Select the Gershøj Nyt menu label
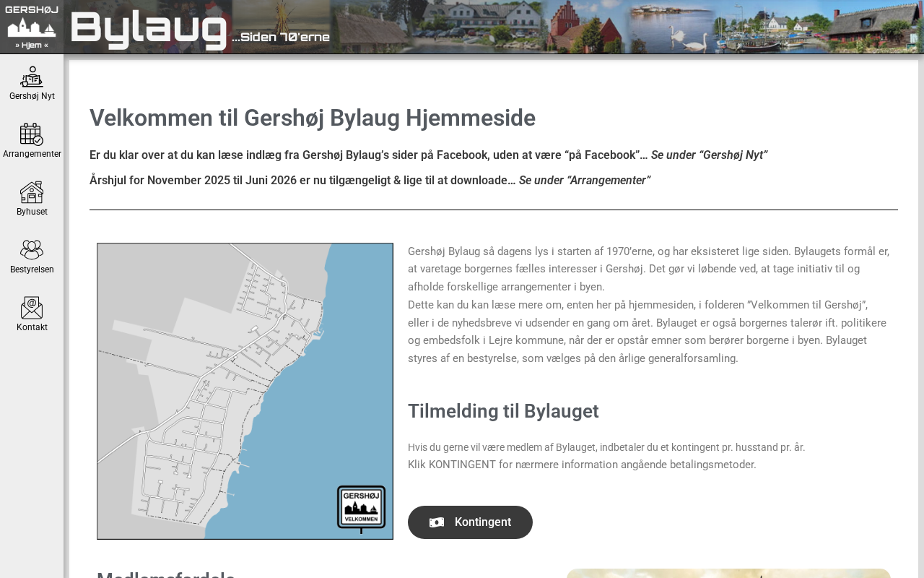Screen dimensions: 924x578 (x=32, y=96)
